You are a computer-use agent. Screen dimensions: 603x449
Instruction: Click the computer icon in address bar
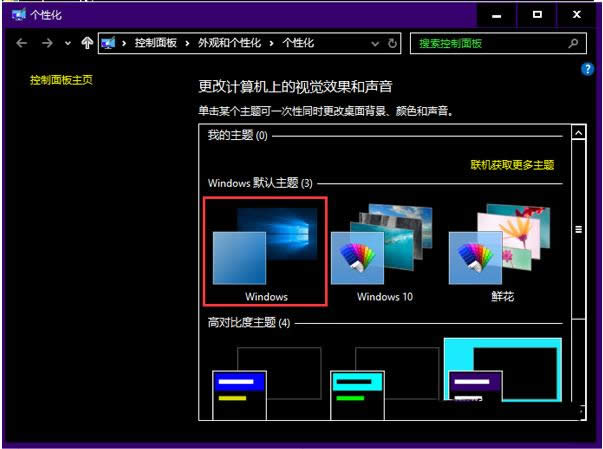[x=108, y=43]
